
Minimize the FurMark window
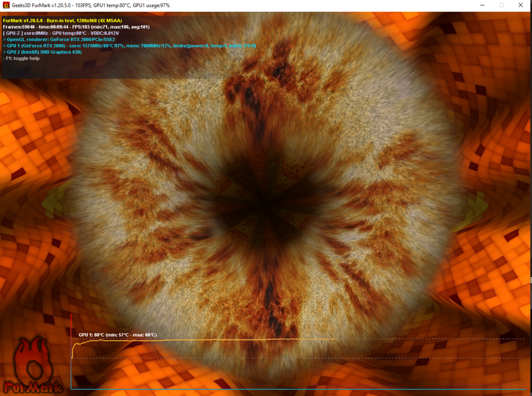[x=481, y=5]
